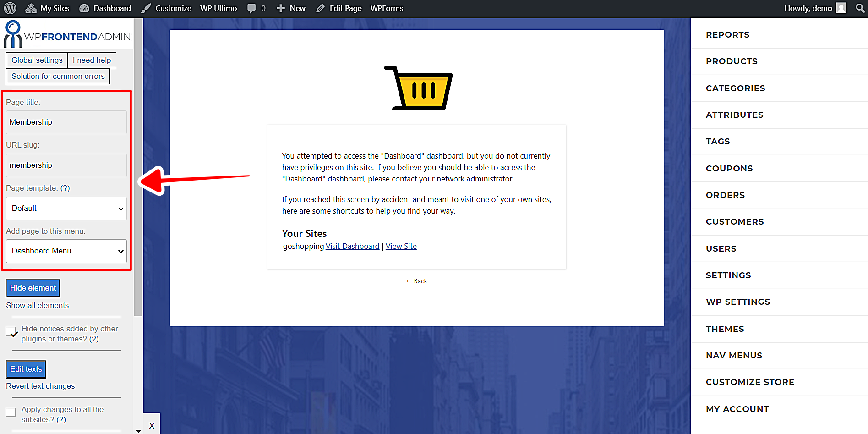Click the user avatar icon
Screen dimensions: 868x434
(841, 8)
